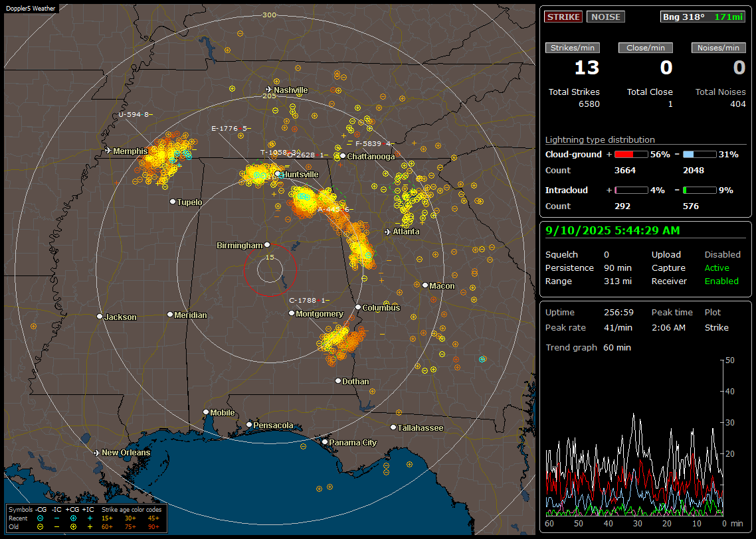The width and height of the screenshot is (756, 539).
Task: Click the 15+ strike age color code
Action: (x=107, y=518)
